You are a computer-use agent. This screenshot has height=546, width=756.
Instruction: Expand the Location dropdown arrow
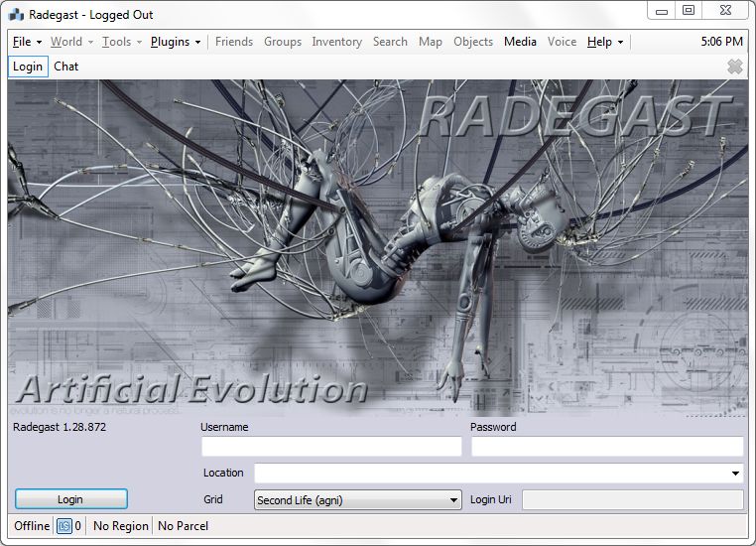(735, 474)
